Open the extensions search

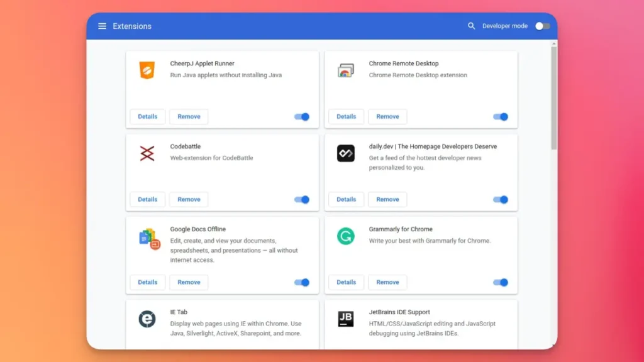471,26
